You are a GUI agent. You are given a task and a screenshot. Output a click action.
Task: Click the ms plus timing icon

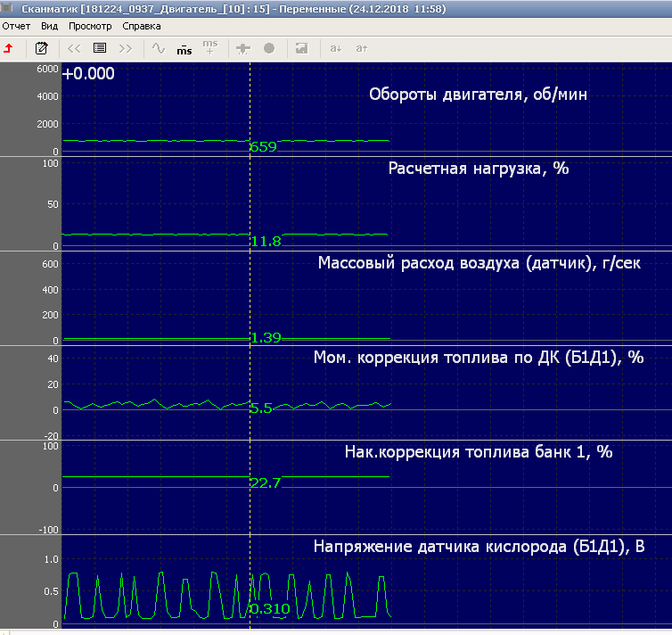209,48
